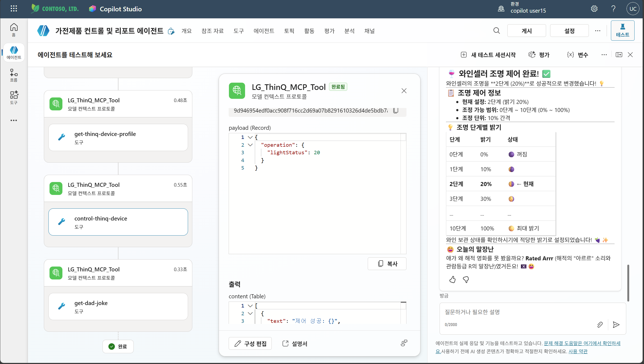Click the paperclip attach icon in chat

point(600,325)
